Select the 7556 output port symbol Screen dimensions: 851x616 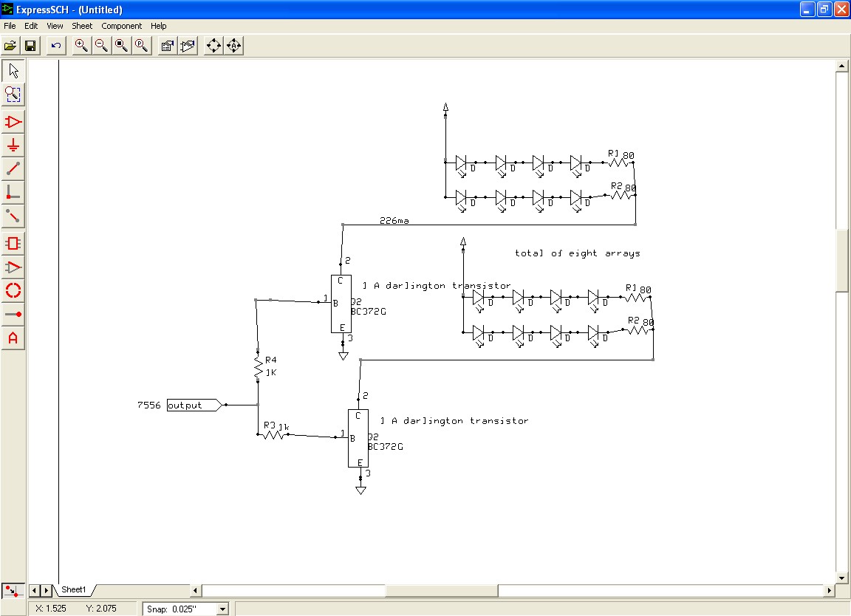[196, 405]
